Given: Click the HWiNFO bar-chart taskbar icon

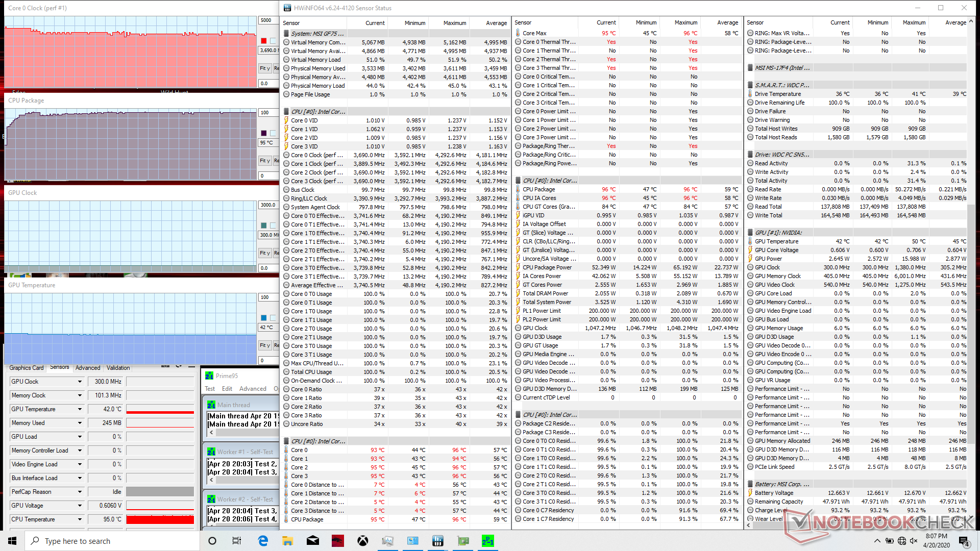Looking at the screenshot, I should pos(437,541).
